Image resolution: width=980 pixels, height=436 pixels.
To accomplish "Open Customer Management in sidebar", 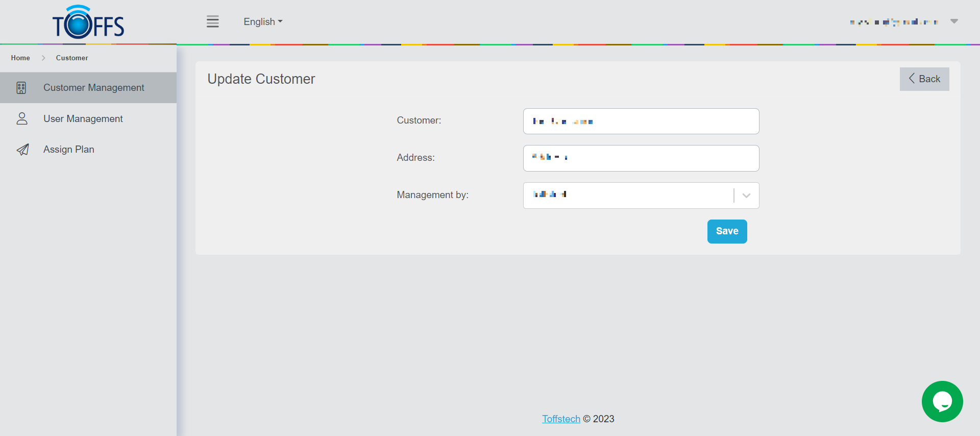I will pos(93,88).
